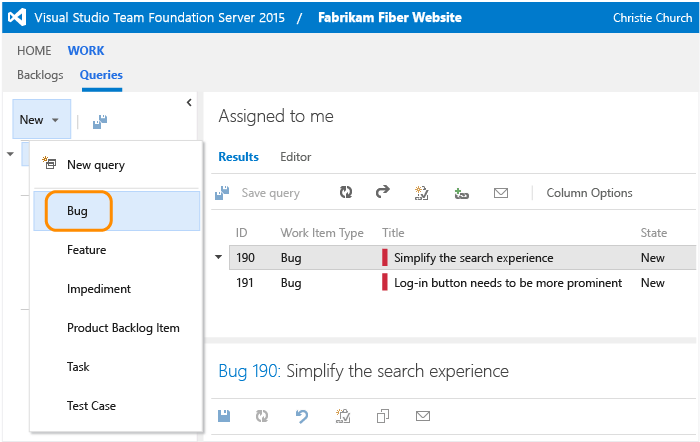This screenshot has width=700, height=442.
Task: Open the HOME hub
Action: [x=34, y=50]
